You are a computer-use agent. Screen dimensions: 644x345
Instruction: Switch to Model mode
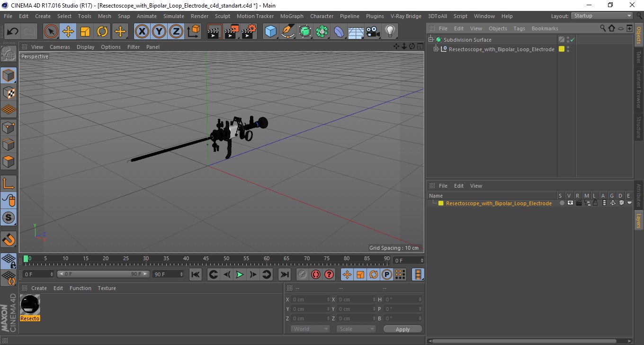[9, 75]
